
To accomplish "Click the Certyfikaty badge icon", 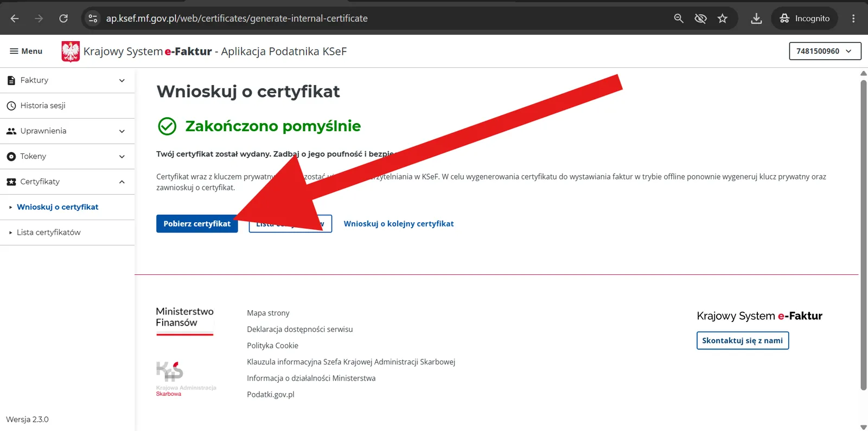I will point(11,182).
